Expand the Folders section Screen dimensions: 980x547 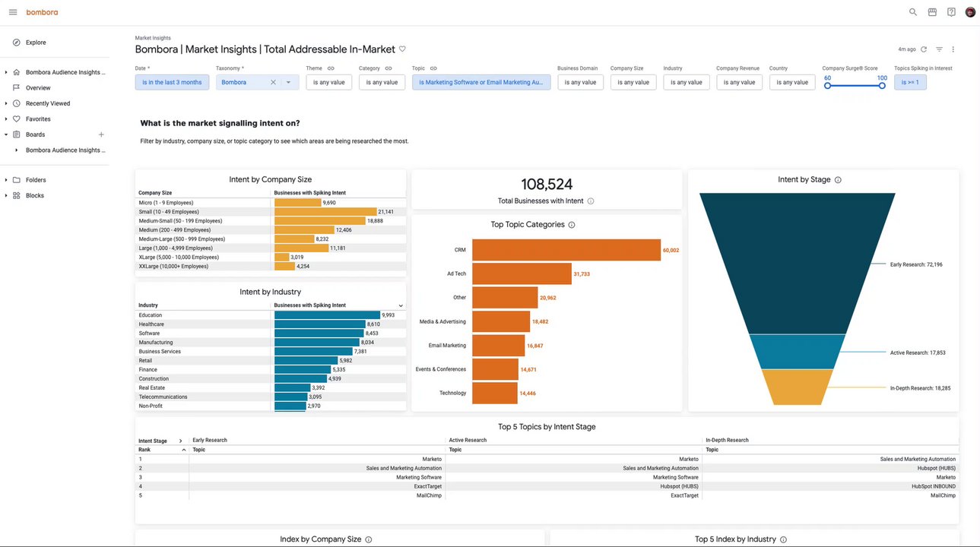(x=6, y=180)
